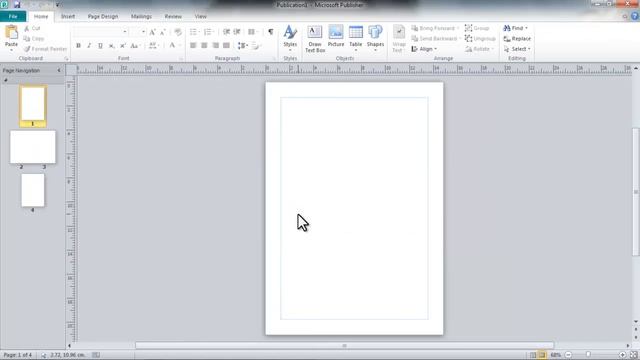This screenshot has width=640, height=360.
Task: Click the Shrink Font icon
Action: [x=162, y=32]
